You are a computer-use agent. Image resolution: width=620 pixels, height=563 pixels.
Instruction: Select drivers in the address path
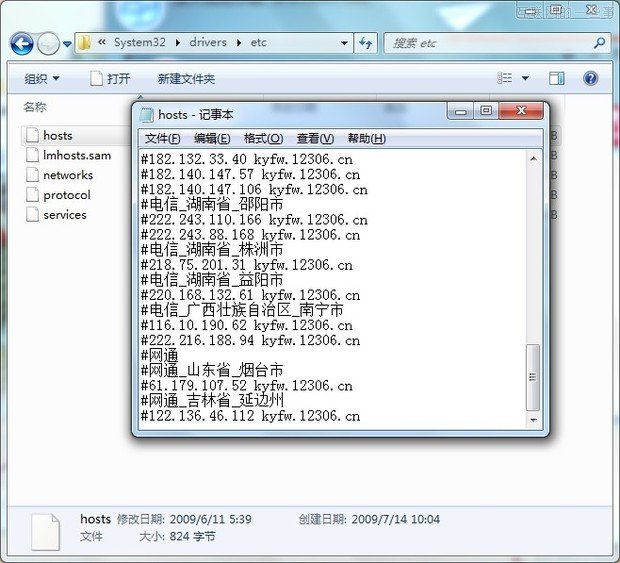click(x=208, y=42)
